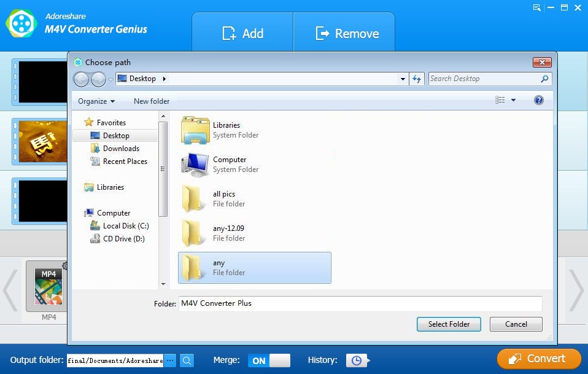Click the third black video thumbnail
588x374 pixels.
(x=43, y=201)
